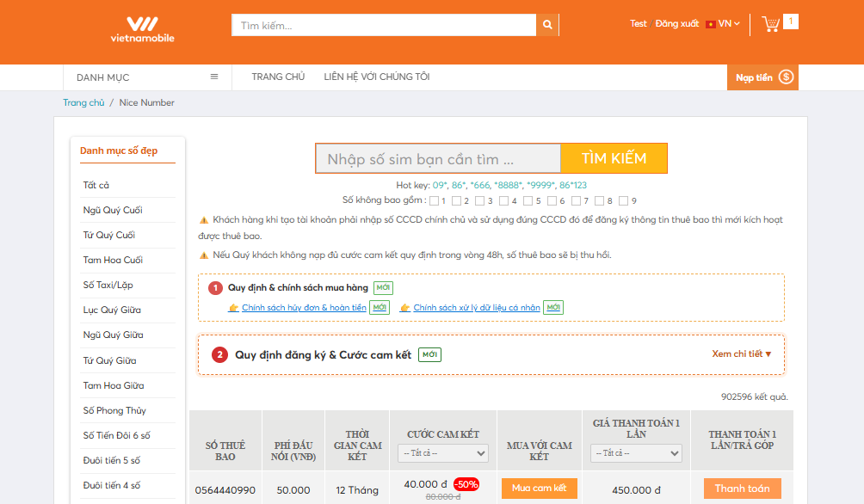Screen dimensions: 864x504
Task: Click the Trang chủ breadcrumb link
Action: coord(83,102)
